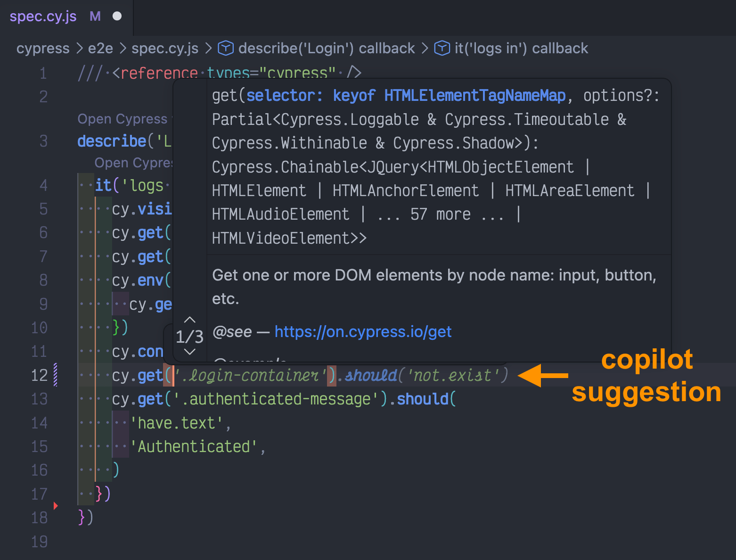
Task: Click the unsaved-changes dot on the spec.cy.js tab
Action: pyautogui.click(x=117, y=16)
